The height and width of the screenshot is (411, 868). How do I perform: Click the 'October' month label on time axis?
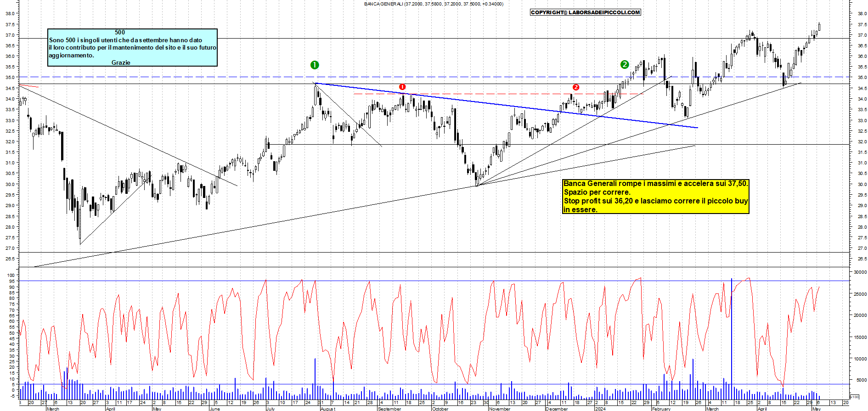(x=440, y=409)
